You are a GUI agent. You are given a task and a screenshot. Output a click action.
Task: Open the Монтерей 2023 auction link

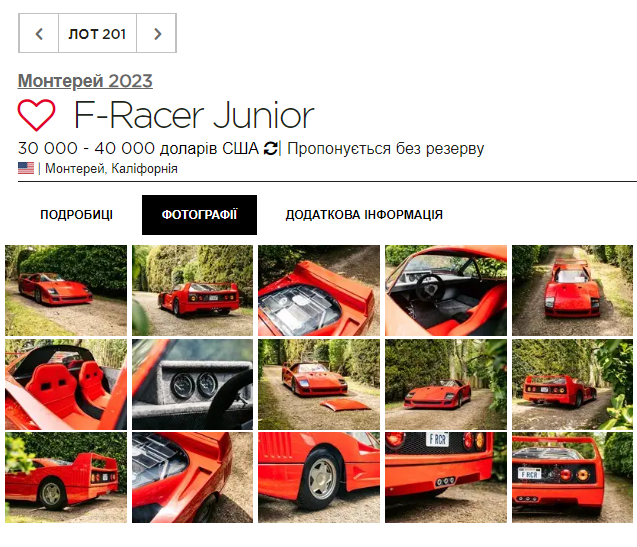pyautogui.click(x=85, y=81)
